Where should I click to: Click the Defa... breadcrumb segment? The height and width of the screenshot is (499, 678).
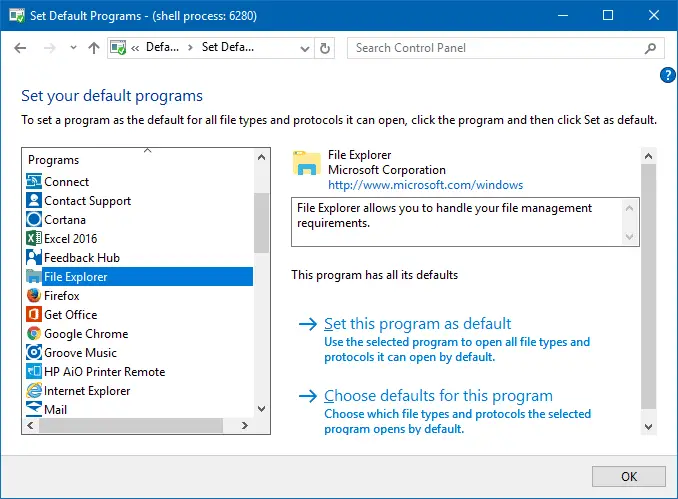point(162,47)
